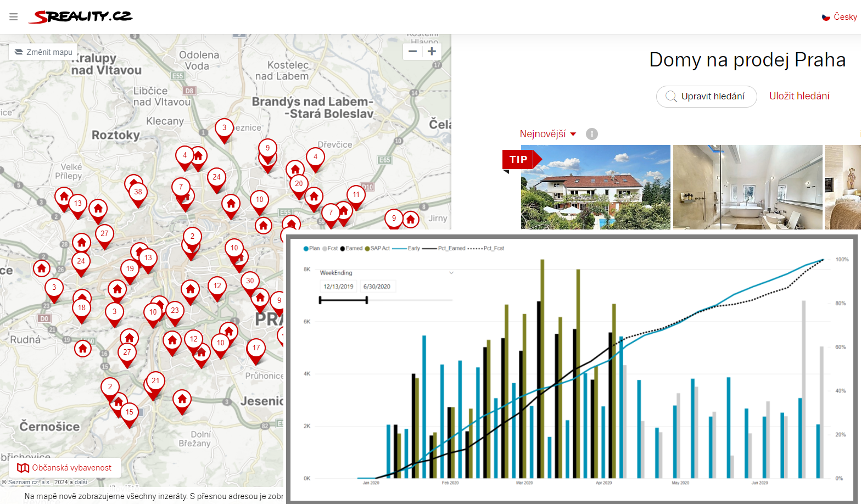Open the TIP house listing photo
861x504 pixels.
[595, 187]
